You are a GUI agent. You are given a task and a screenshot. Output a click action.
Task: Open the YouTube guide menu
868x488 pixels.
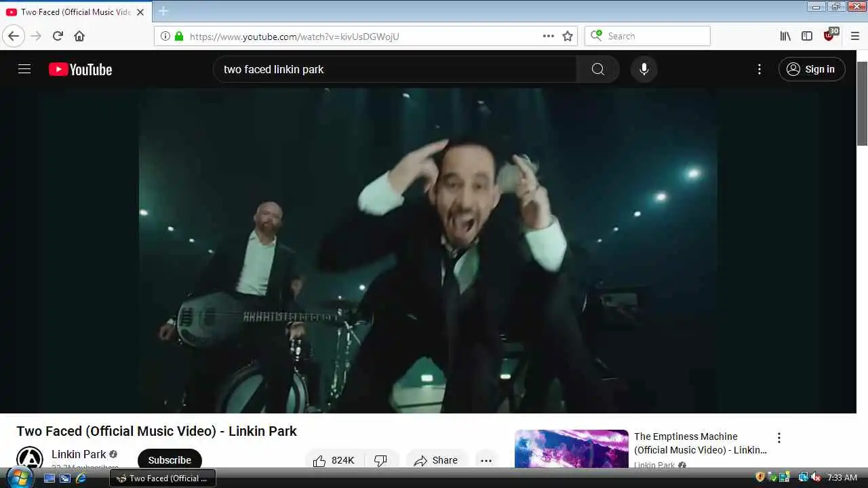coord(24,69)
